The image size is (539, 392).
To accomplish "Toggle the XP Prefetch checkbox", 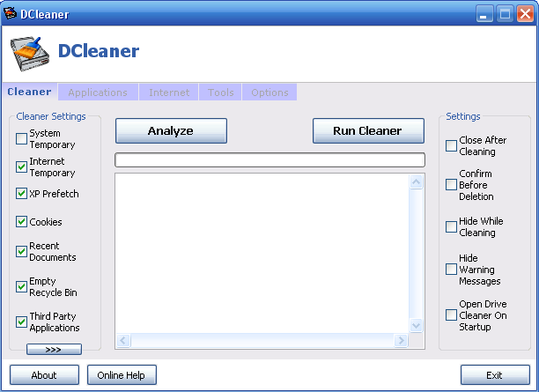I will tap(22, 194).
